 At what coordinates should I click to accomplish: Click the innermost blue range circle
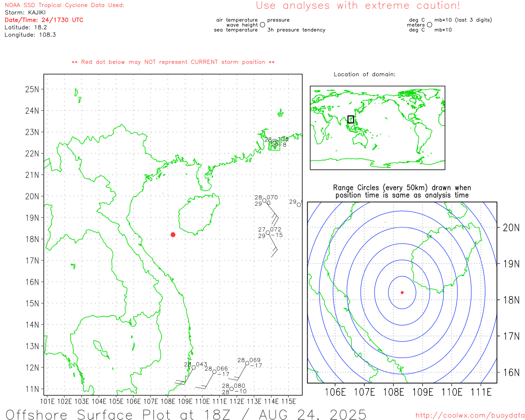[x=402, y=292]
